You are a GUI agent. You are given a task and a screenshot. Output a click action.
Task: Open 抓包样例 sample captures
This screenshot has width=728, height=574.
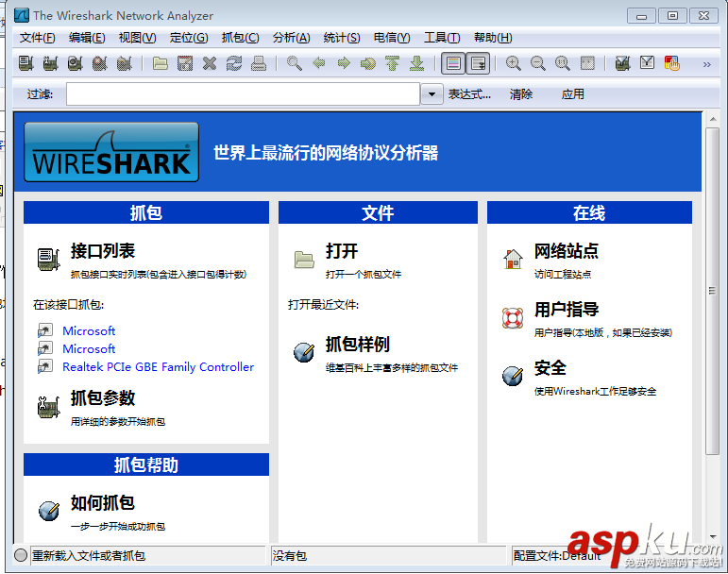[x=358, y=345]
